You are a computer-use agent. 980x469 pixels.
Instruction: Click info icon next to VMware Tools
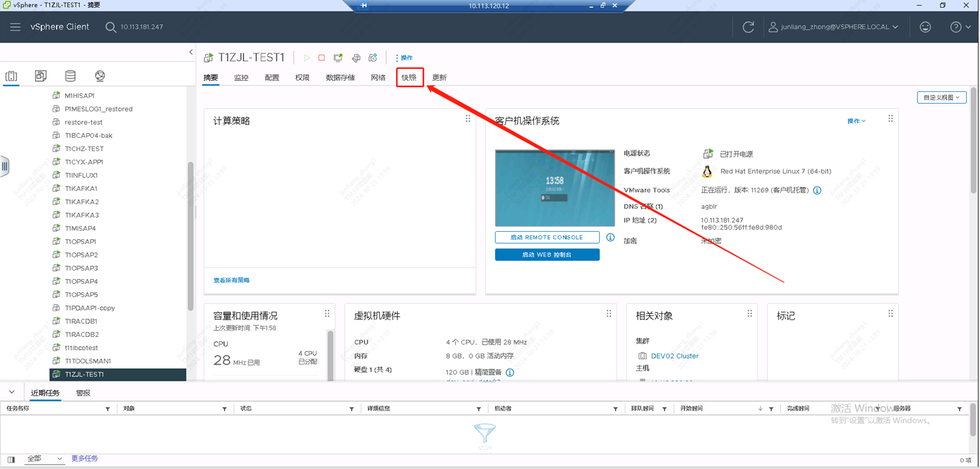click(817, 190)
